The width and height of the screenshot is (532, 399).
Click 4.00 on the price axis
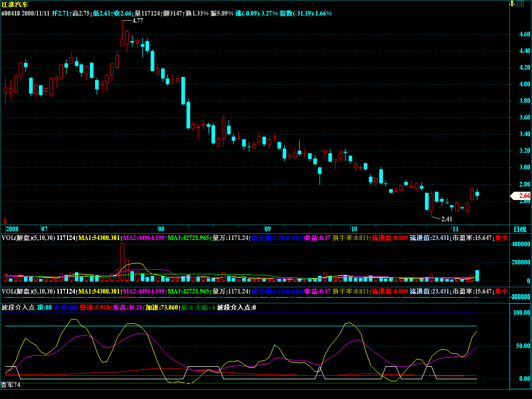[525, 84]
